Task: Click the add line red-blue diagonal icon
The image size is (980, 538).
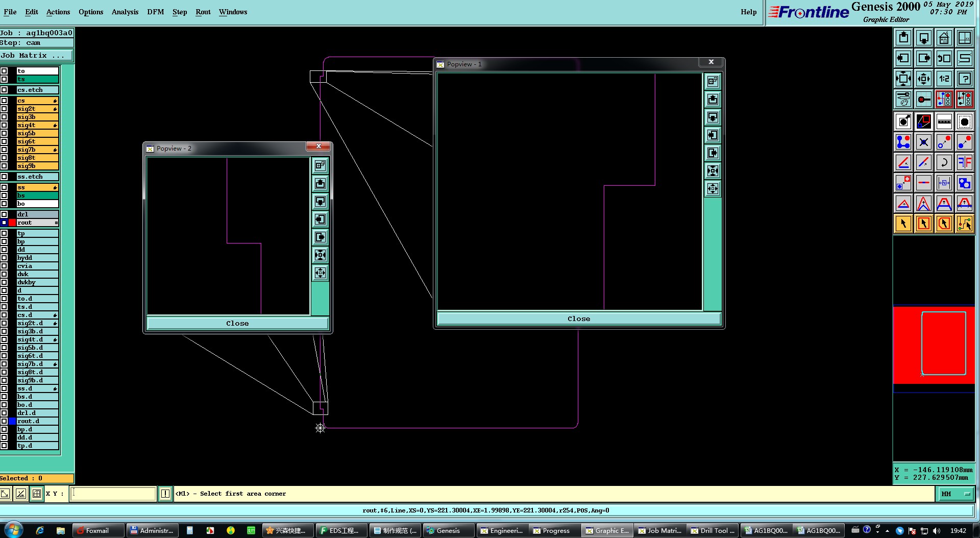Action: 924,162
